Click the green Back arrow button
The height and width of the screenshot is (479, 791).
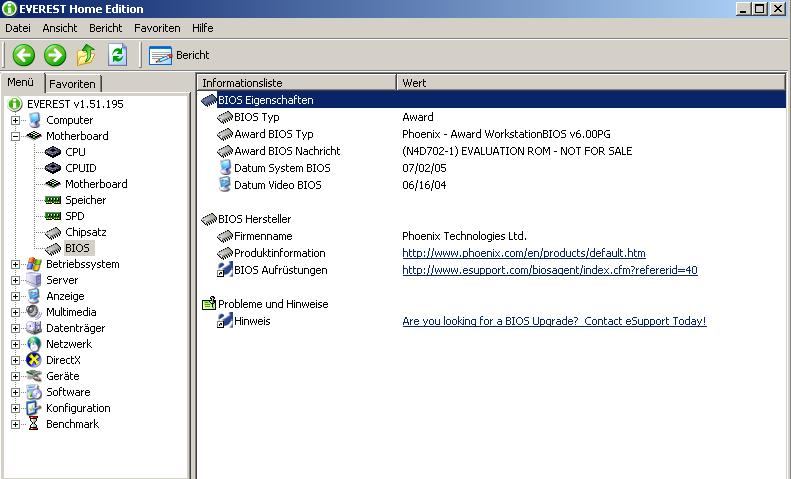23,55
